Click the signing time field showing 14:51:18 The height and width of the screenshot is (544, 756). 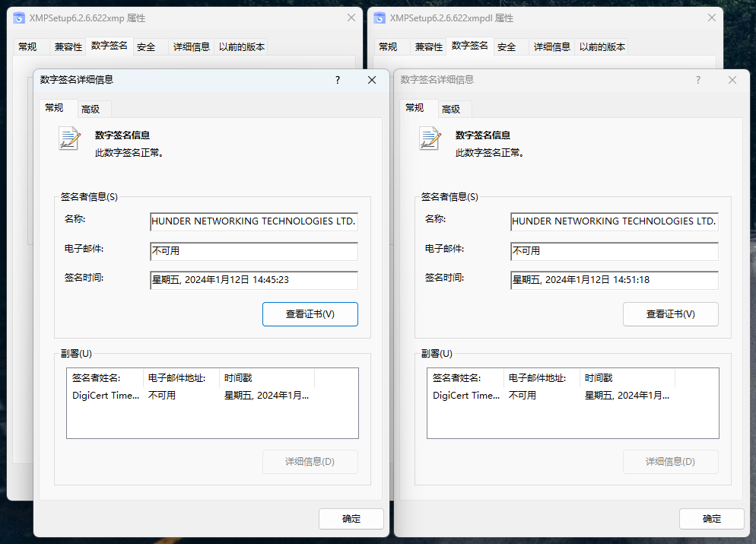(614, 280)
